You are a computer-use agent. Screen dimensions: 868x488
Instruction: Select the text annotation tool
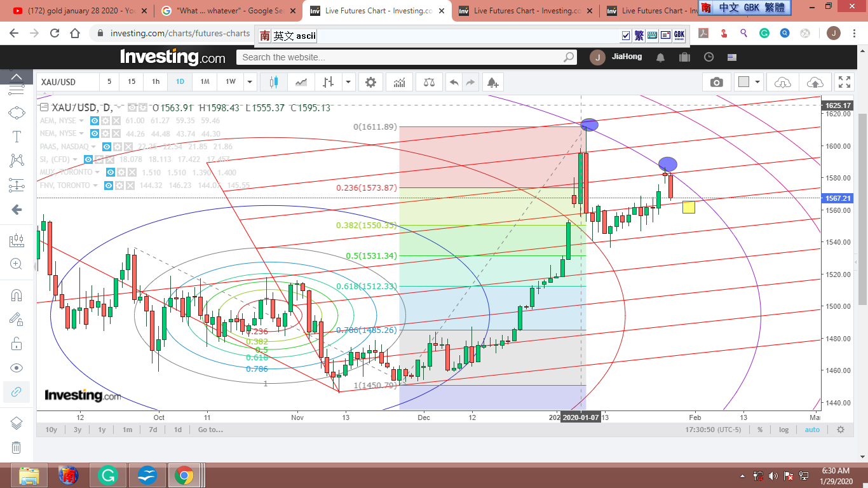17,137
